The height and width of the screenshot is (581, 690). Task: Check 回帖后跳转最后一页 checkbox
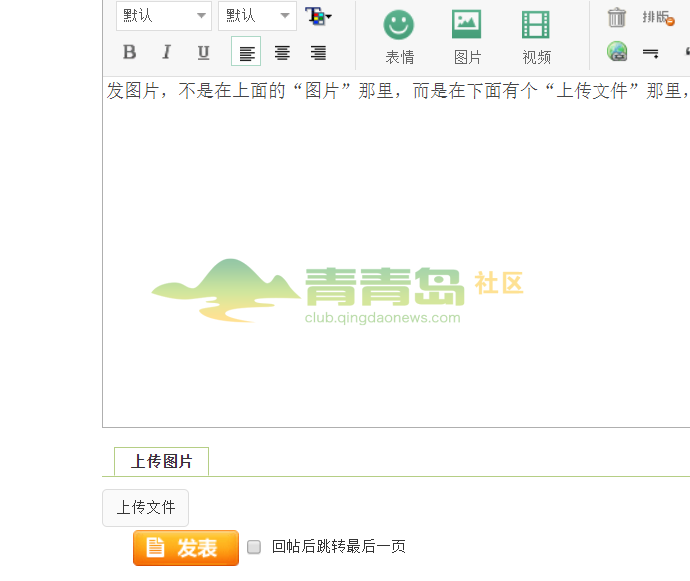pyautogui.click(x=254, y=547)
